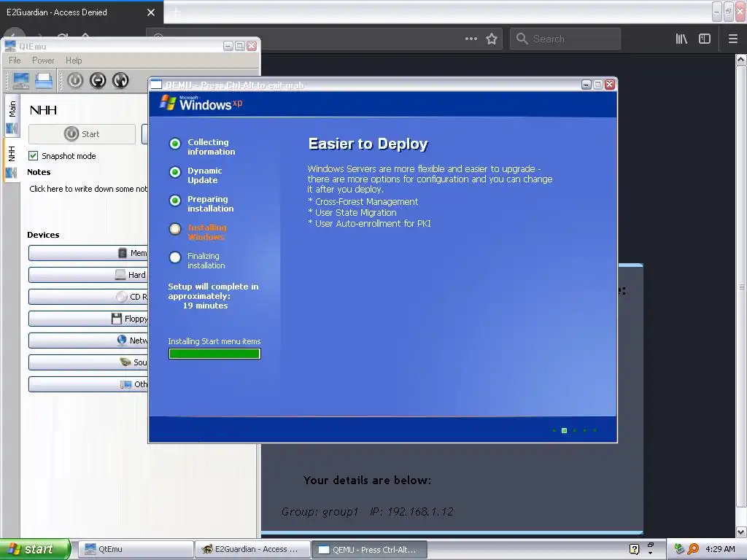
Task: Click the '19 minutes' remaining time text
Action: click(x=205, y=306)
